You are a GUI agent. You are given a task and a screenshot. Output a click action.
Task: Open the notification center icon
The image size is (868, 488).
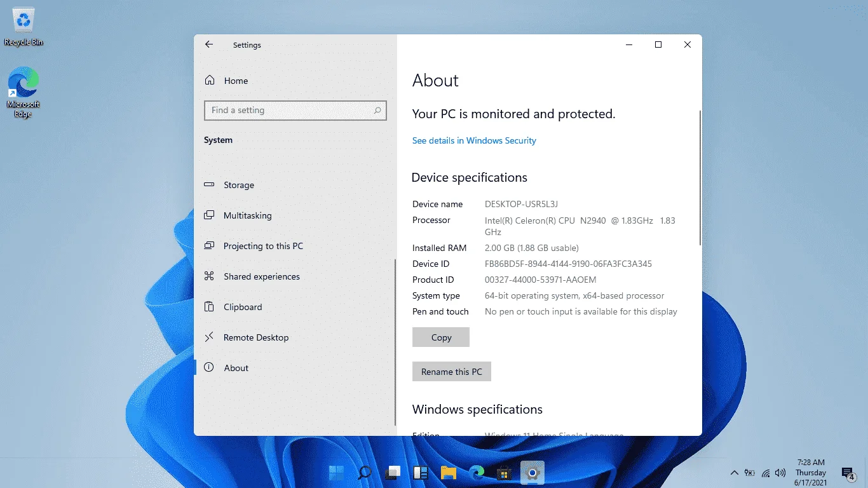coord(848,473)
